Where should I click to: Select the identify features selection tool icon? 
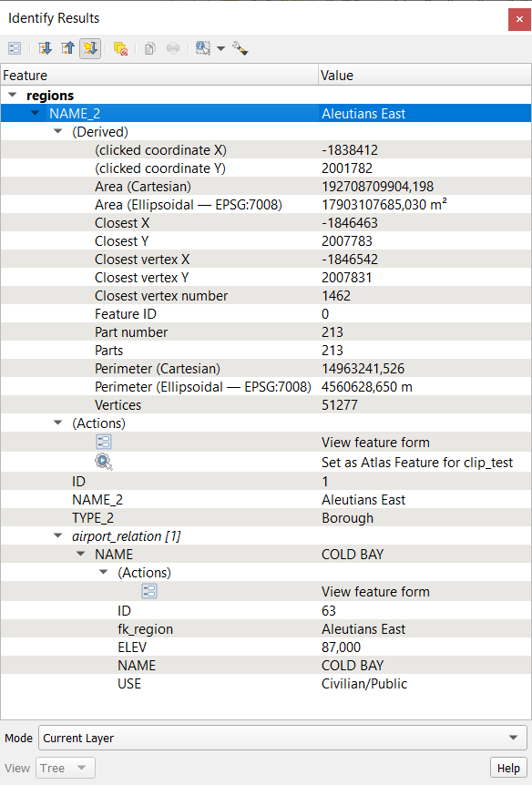(203, 48)
